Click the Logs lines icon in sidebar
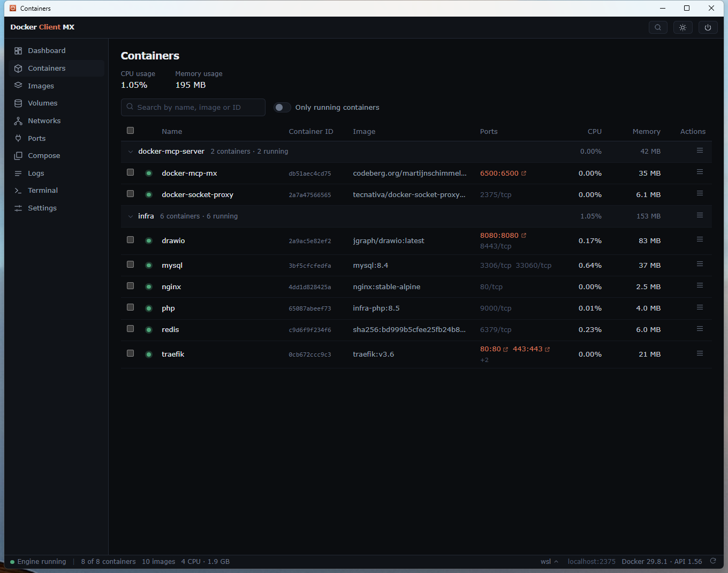The image size is (728, 573). coord(18,174)
